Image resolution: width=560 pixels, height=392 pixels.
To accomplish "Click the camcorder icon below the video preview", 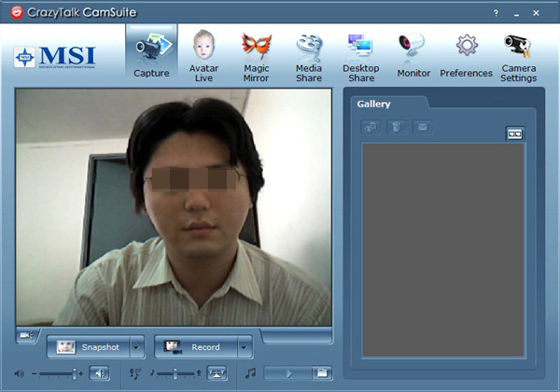I will click(26, 335).
